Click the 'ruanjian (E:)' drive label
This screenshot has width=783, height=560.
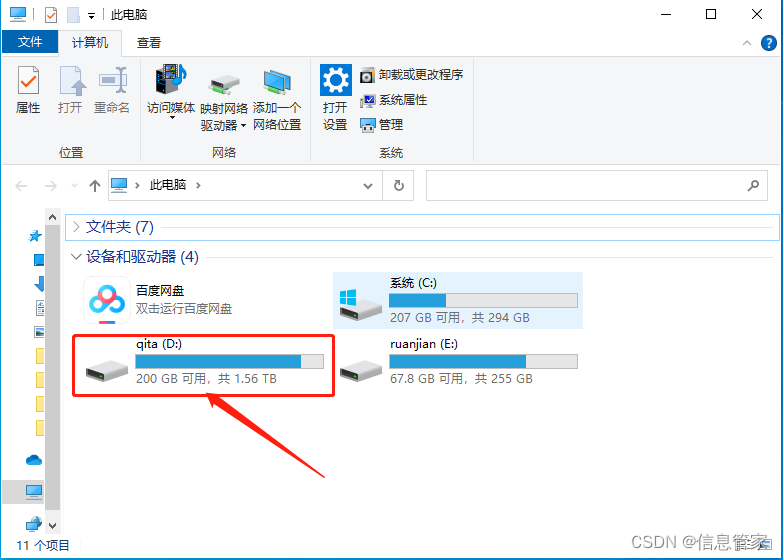pyautogui.click(x=423, y=344)
